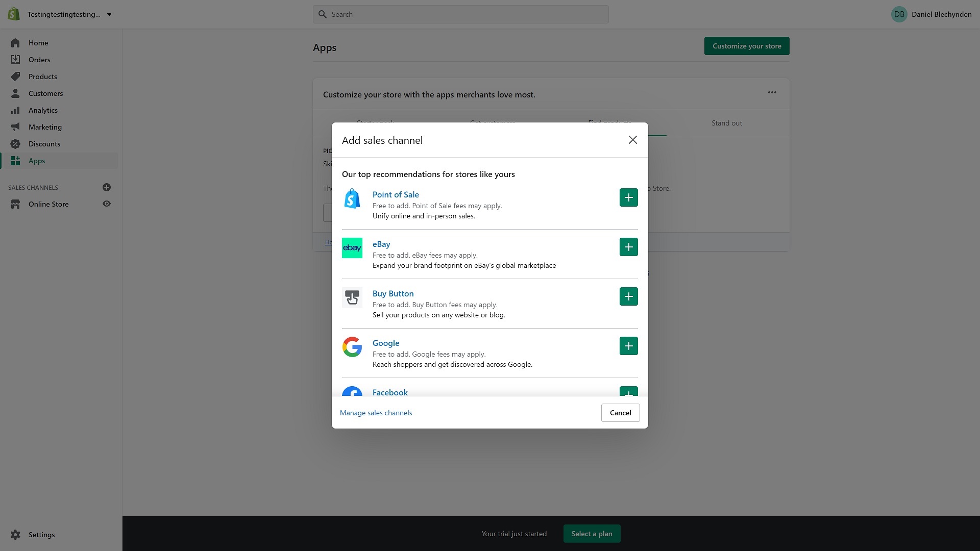Screen dimensions: 980x551
Task: Open the DB user avatar menu
Action: 899,14
